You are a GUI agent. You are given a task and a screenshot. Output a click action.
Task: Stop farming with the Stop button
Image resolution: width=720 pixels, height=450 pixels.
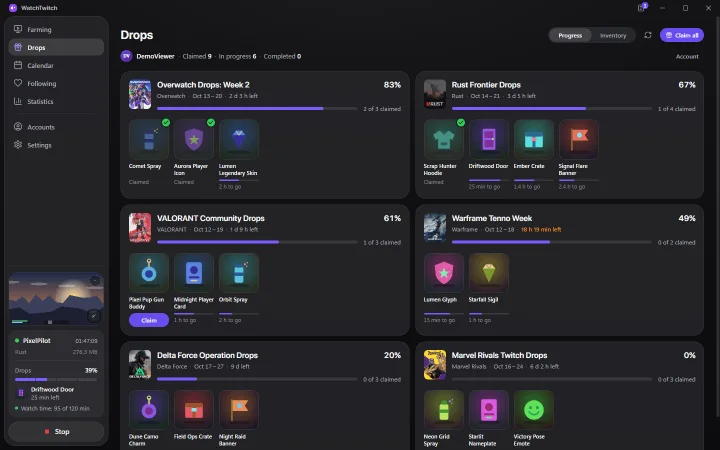click(x=56, y=432)
